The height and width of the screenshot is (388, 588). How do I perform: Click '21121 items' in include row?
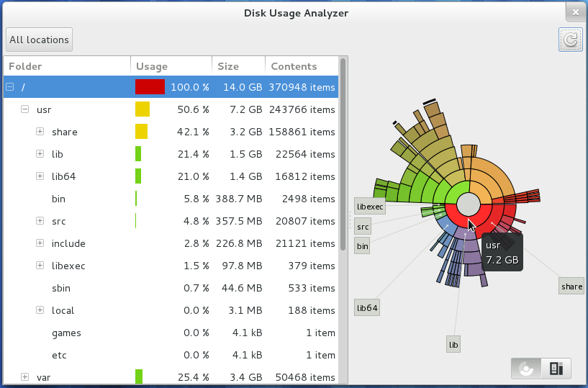tap(305, 243)
